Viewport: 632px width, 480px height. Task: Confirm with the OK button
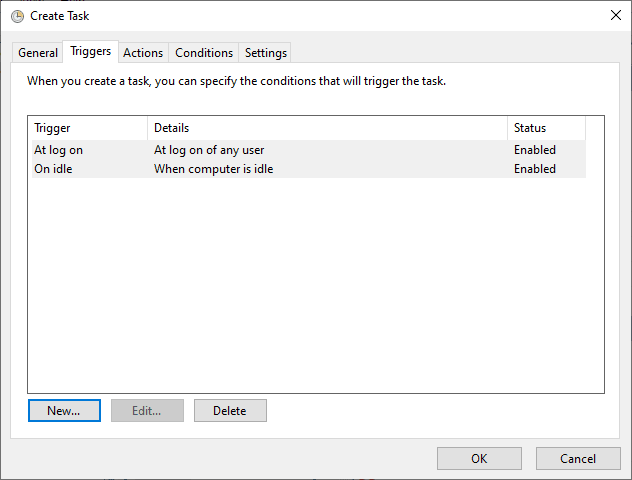(479, 458)
